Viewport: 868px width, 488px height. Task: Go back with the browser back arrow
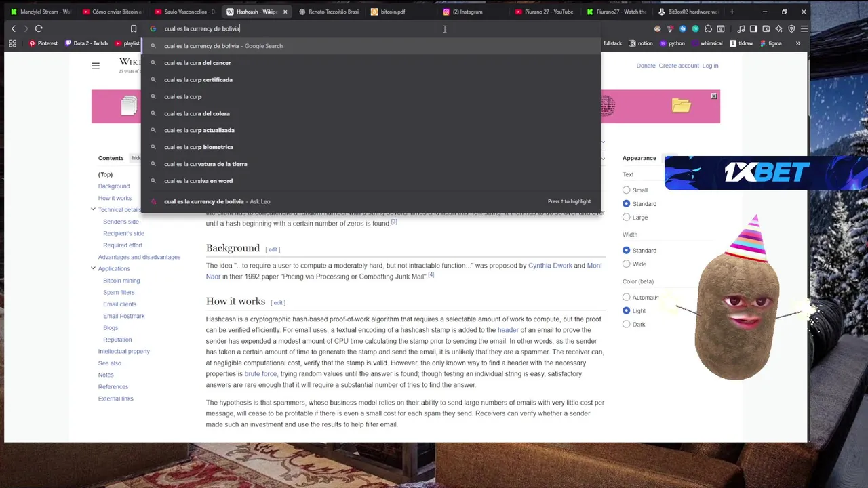point(14,28)
